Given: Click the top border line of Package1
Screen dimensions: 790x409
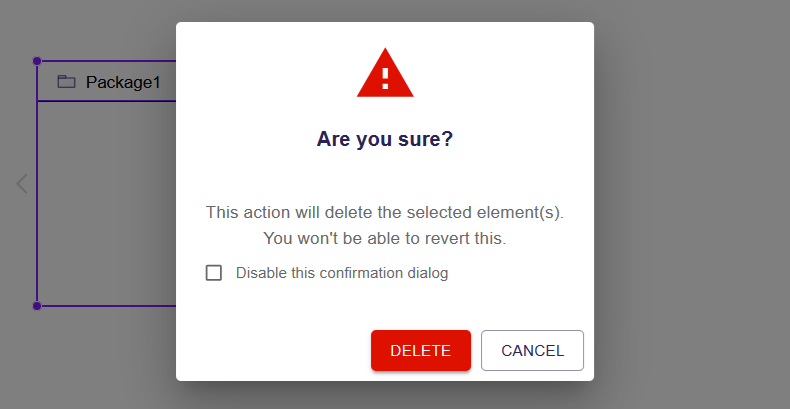Looking at the screenshot, I should coord(106,61).
